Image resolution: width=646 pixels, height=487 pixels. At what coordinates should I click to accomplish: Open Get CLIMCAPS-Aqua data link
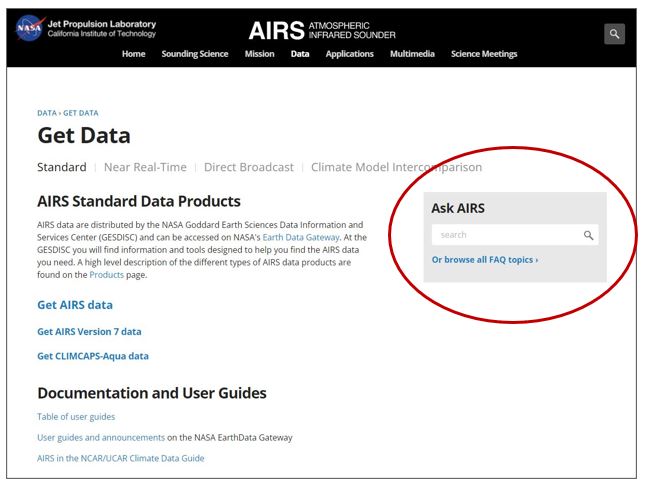click(x=93, y=356)
